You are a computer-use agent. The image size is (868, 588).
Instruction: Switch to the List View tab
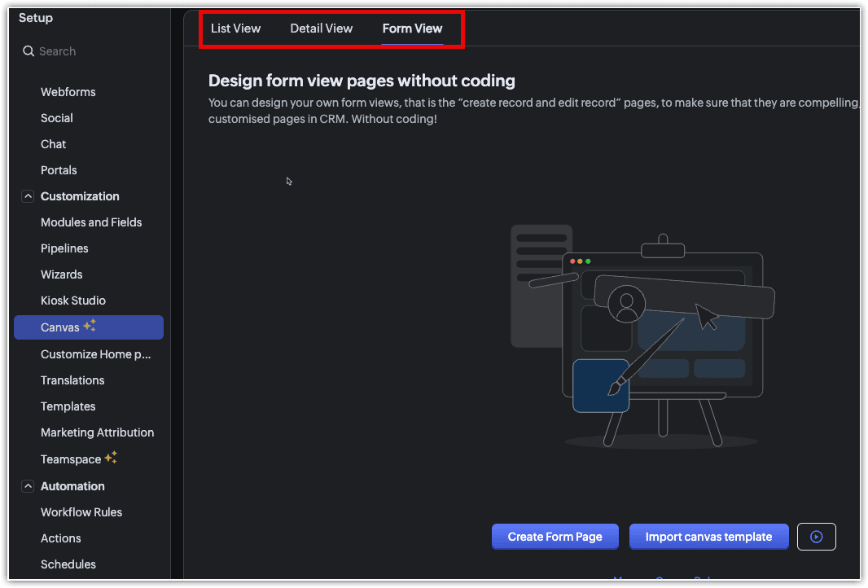click(x=235, y=29)
